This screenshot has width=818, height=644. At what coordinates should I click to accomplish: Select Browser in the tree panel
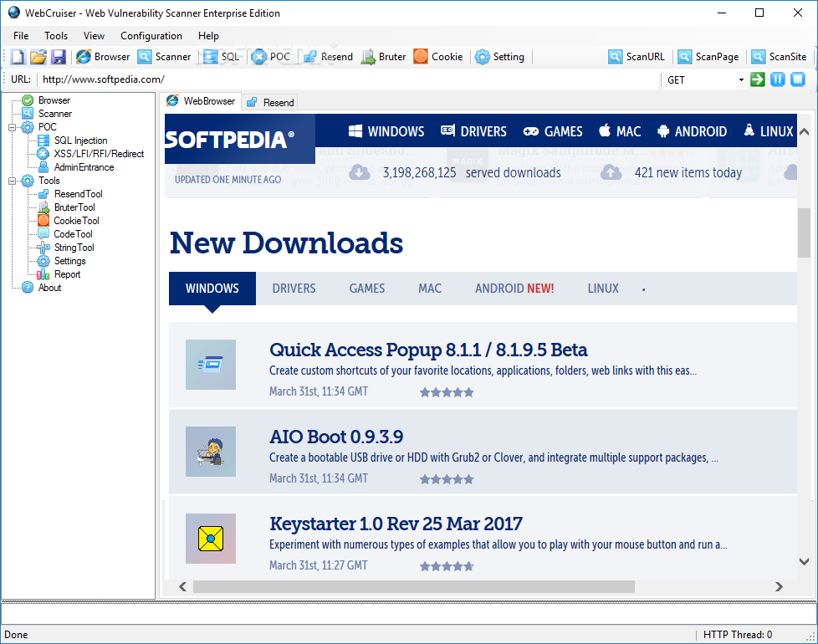click(x=54, y=100)
